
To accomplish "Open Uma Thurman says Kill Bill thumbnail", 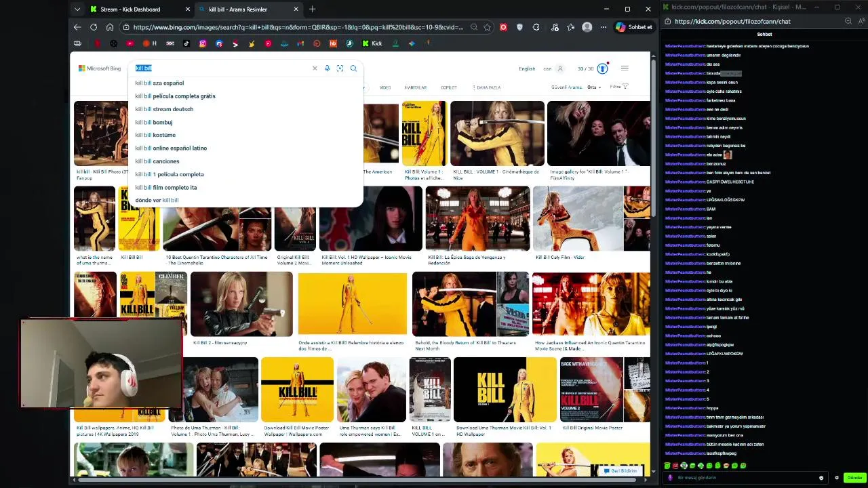I will pos(372,390).
